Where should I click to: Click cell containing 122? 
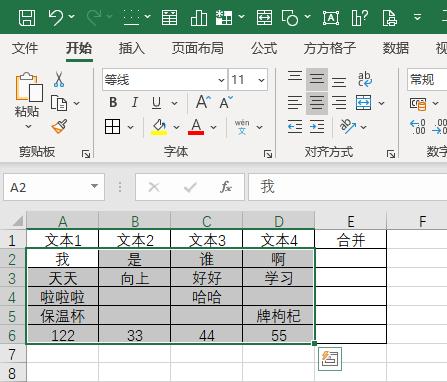tap(63, 335)
